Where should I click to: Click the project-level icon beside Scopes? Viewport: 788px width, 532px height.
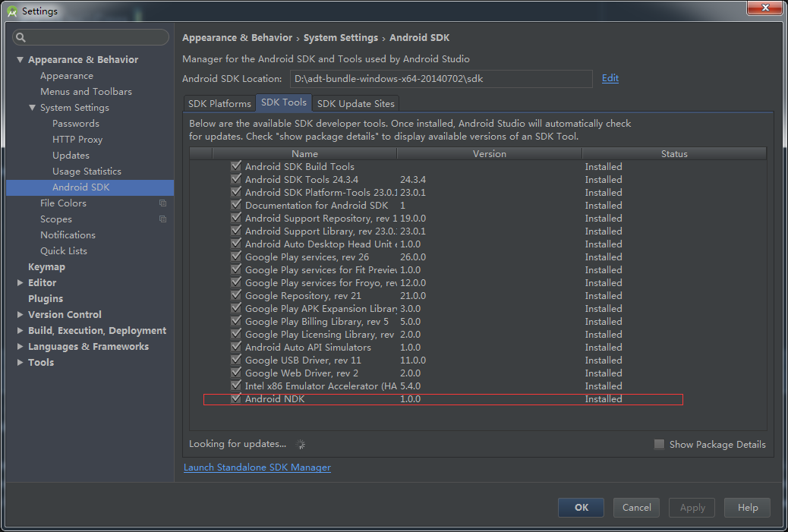[x=162, y=219]
